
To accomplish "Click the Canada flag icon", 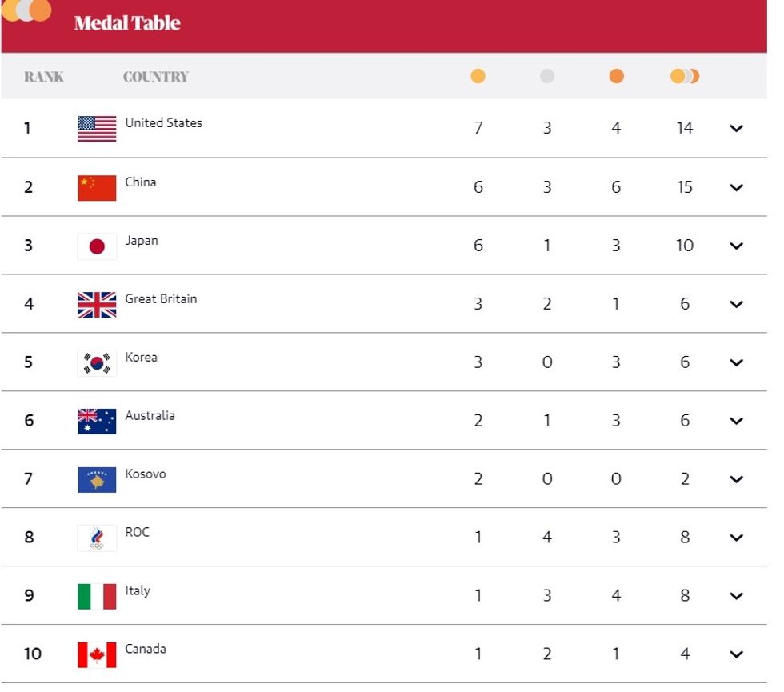I will (x=97, y=654).
